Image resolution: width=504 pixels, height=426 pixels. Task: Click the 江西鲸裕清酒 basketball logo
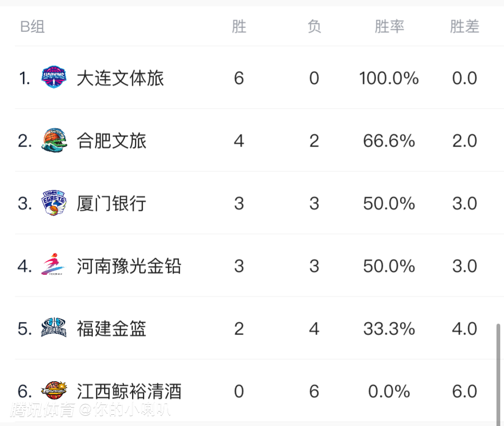(54, 391)
